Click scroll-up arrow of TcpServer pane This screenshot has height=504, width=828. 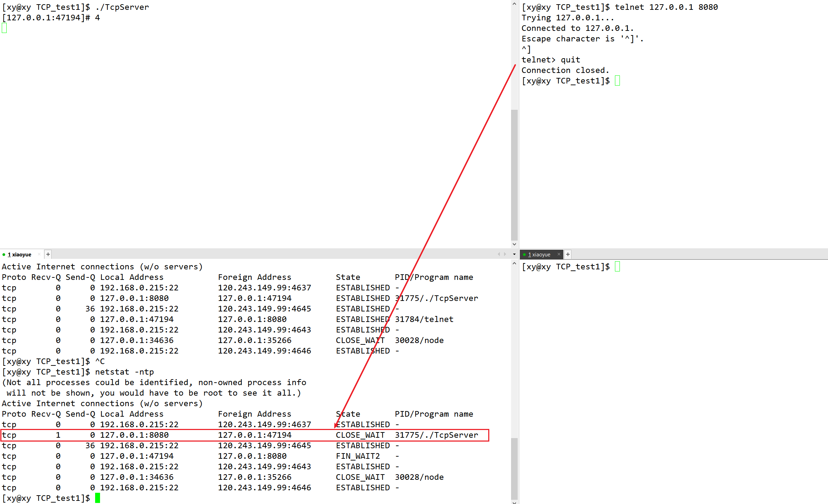pyautogui.click(x=514, y=4)
